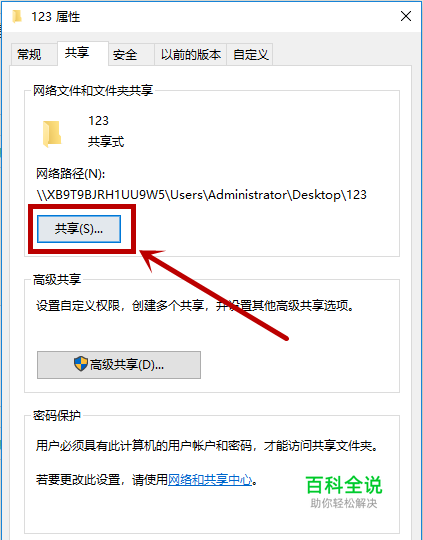Image resolution: width=423 pixels, height=540 pixels.
Task: Open 高级共享(D)... settings
Action: pyautogui.click(x=119, y=365)
